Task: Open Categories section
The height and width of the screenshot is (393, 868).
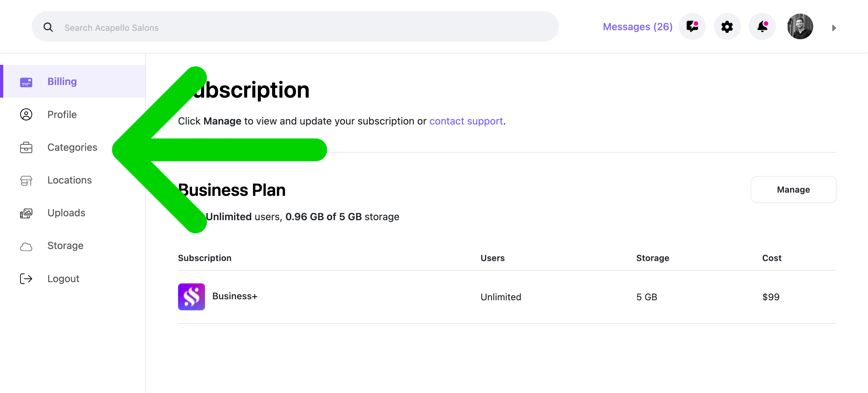Action: click(x=73, y=147)
